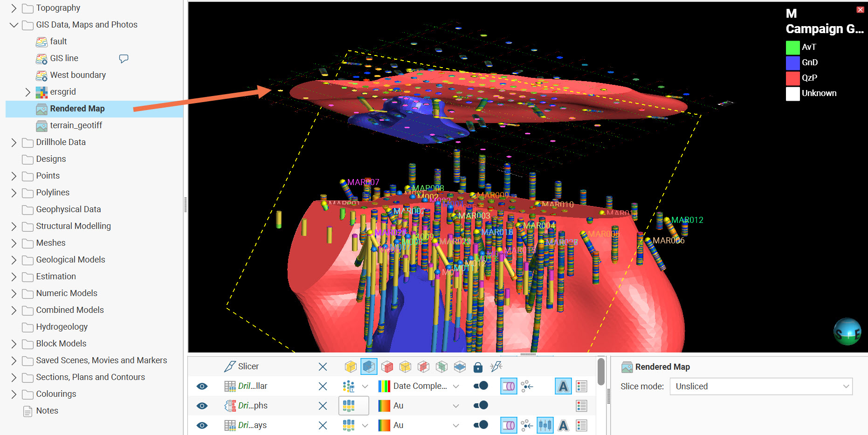Toggle hole labels on Dril...llar row
Screen dimensions: 868x435
pyautogui.click(x=563, y=386)
